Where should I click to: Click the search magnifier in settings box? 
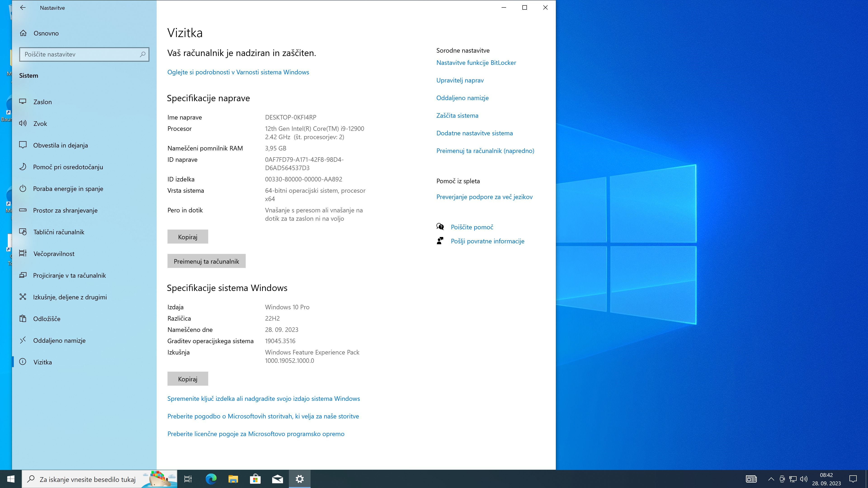(x=143, y=54)
